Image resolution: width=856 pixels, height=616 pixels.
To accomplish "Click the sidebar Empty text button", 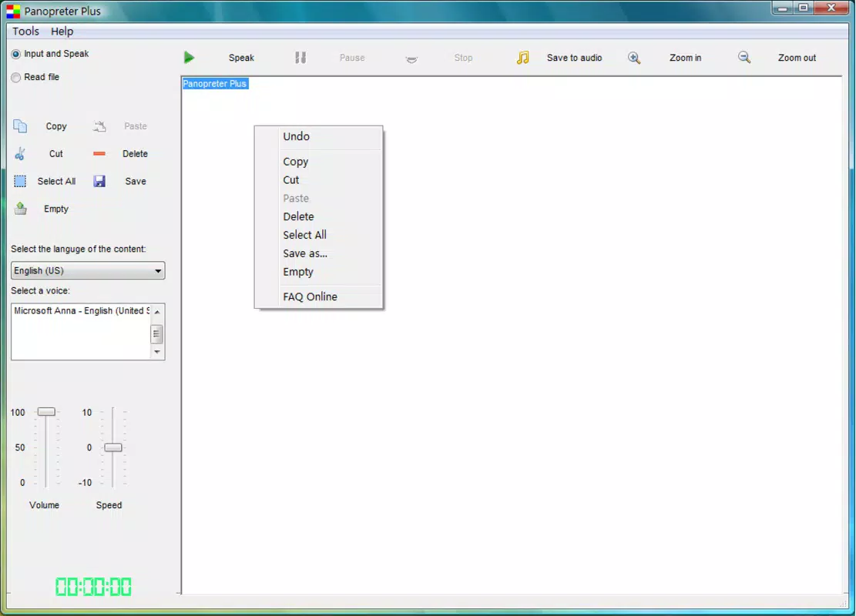I will pos(56,209).
